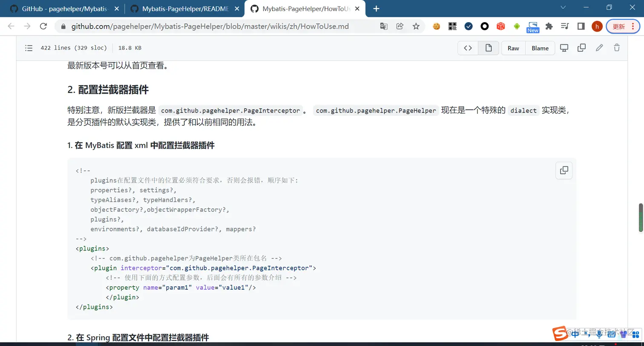Copy raw file contents

(581, 48)
